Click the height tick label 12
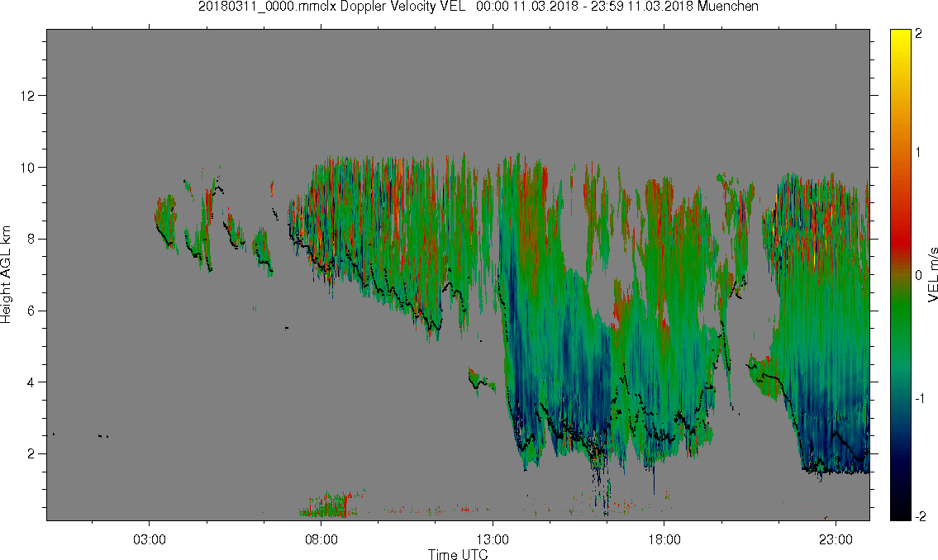Viewport: 938px width, 560px height. (x=27, y=96)
